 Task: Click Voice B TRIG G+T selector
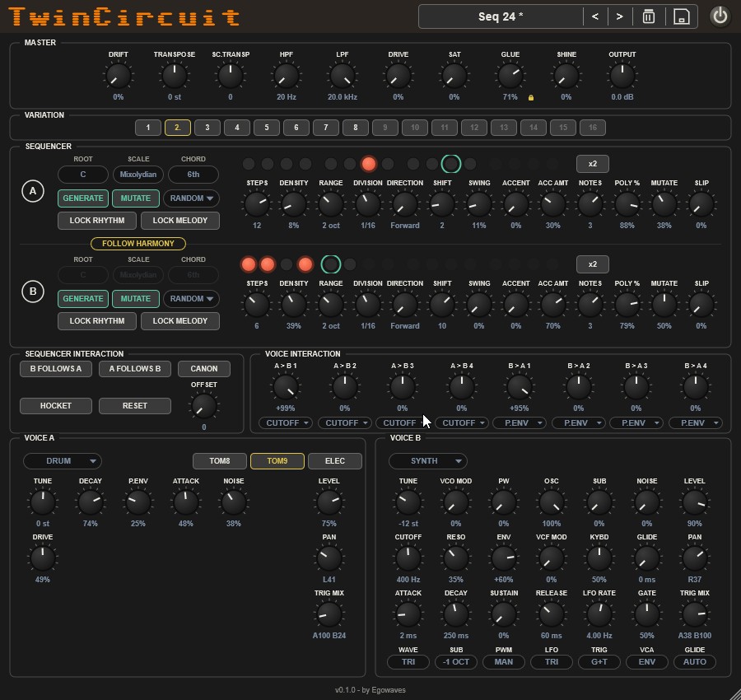pos(599,662)
